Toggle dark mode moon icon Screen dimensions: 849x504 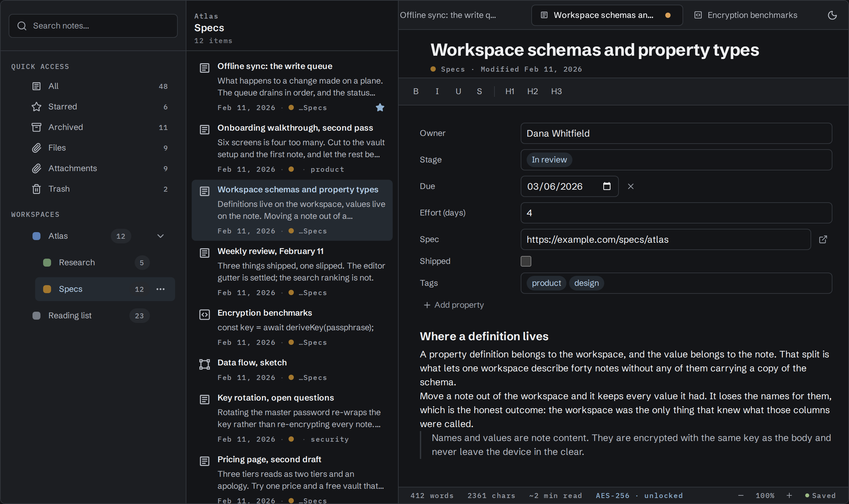[832, 15]
